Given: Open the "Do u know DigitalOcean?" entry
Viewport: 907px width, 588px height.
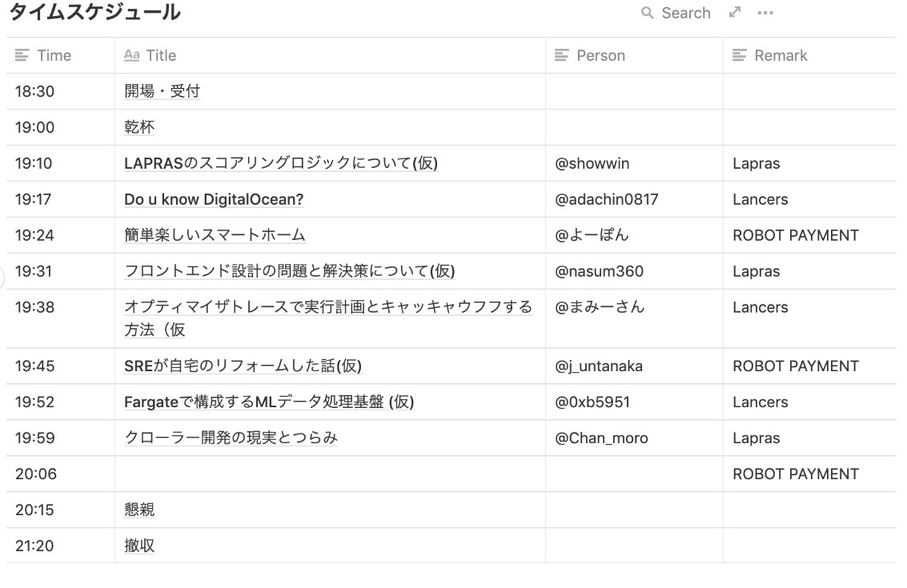Looking at the screenshot, I should [214, 199].
